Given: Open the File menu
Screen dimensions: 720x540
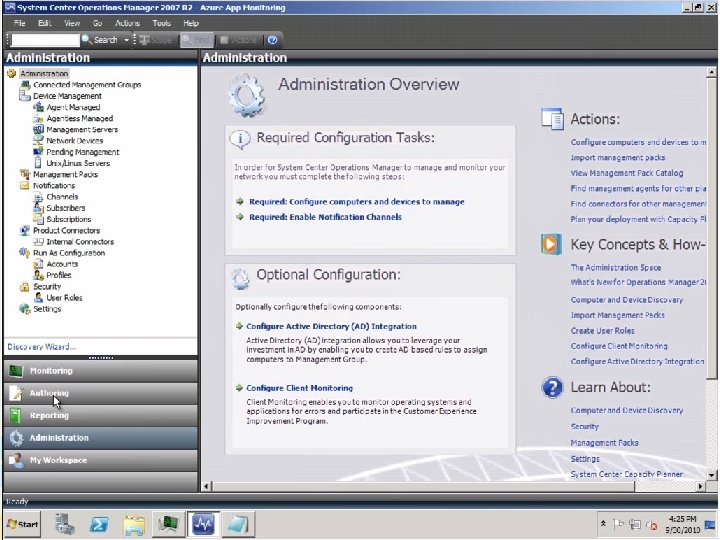Looking at the screenshot, I should point(20,23).
